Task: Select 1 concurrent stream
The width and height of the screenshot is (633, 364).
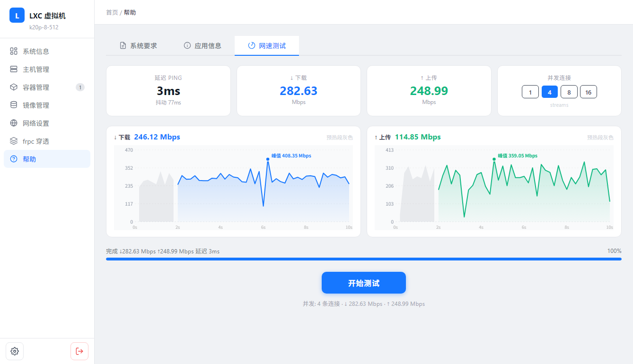Action: pos(530,92)
